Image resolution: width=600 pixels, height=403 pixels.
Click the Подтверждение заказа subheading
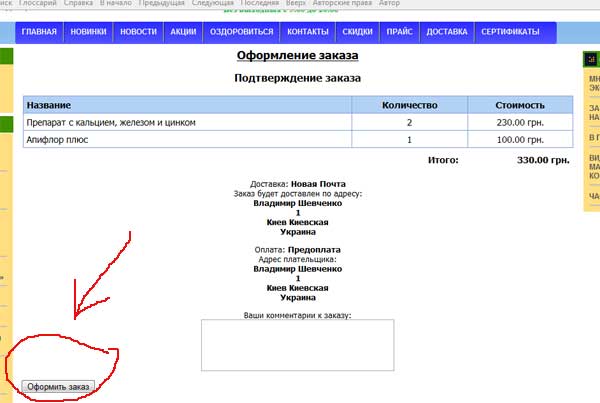297,78
